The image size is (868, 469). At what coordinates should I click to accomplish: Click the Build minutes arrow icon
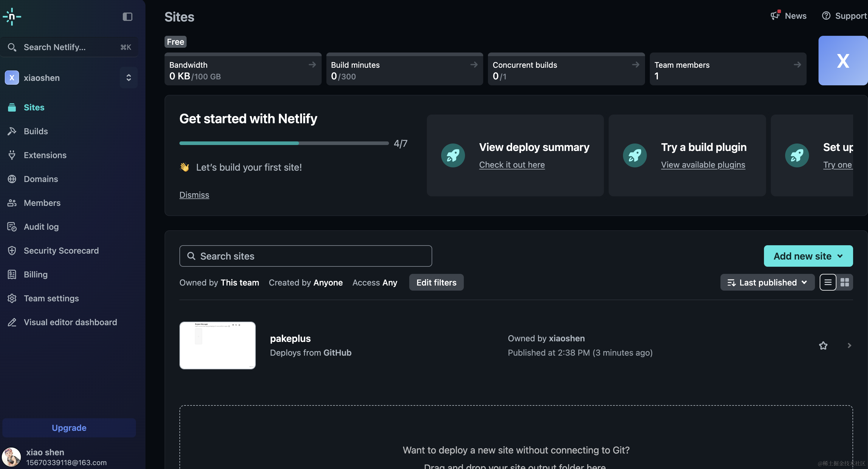pyautogui.click(x=474, y=64)
